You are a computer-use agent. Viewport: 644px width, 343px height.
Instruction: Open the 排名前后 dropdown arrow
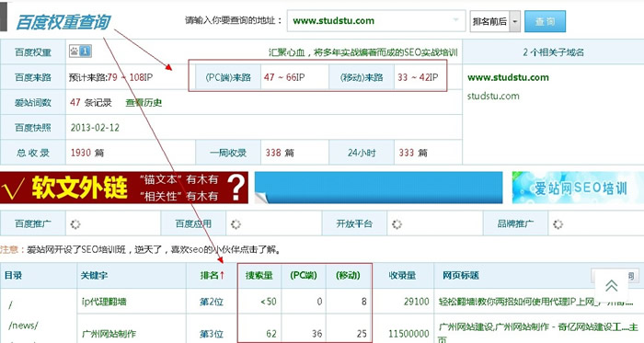click(515, 21)
